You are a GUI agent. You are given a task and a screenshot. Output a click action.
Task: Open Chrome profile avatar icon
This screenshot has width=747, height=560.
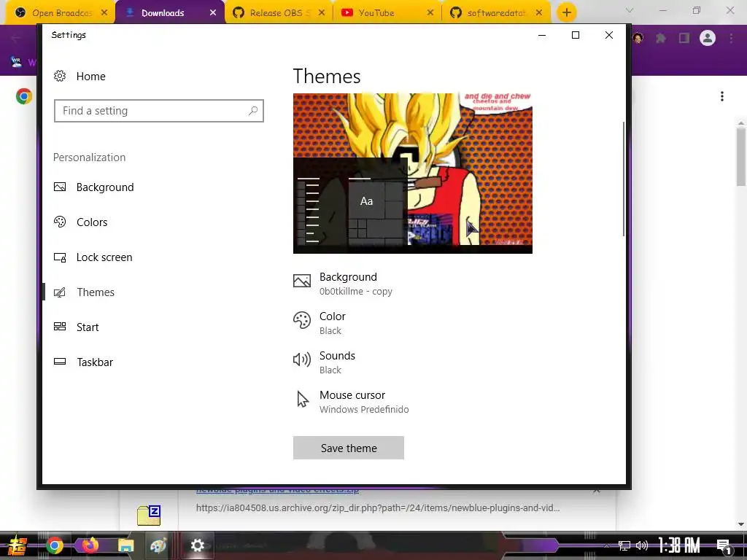(708, 38)
